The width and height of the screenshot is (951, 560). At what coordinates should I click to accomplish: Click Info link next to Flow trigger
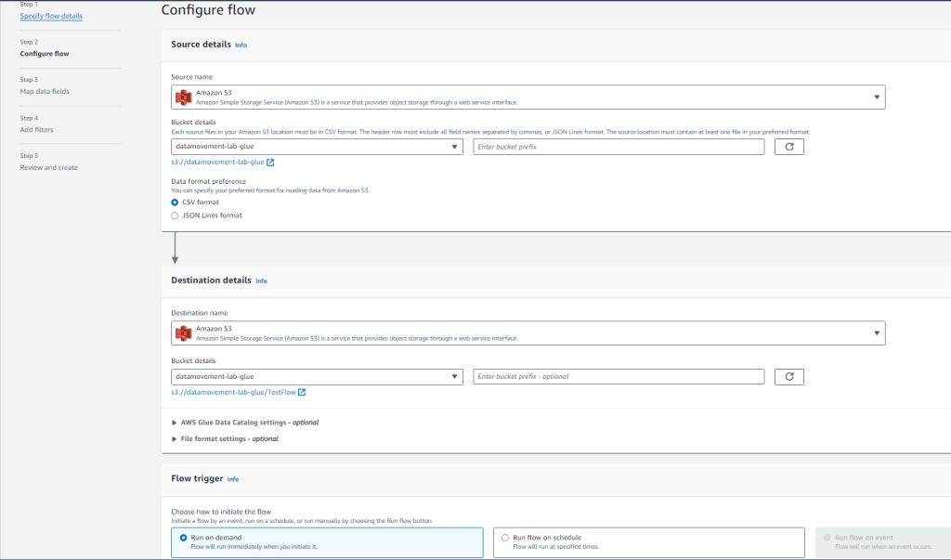[233, 479]
